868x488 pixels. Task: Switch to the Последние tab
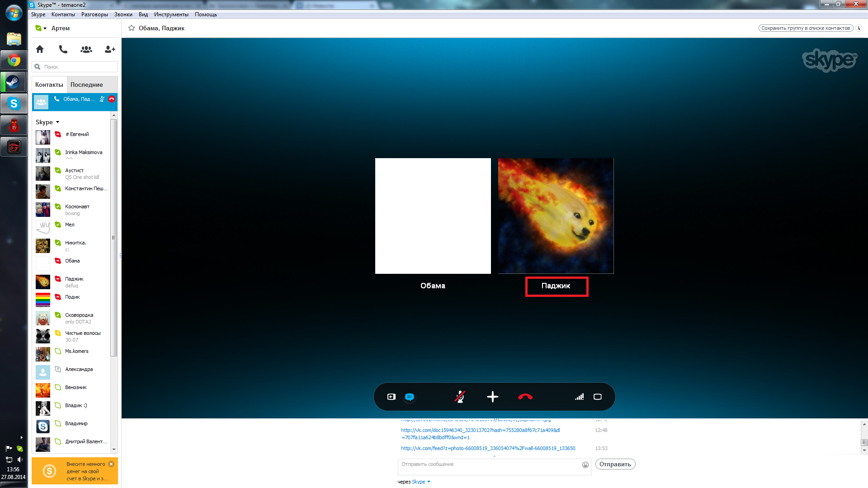coord(87,84)
